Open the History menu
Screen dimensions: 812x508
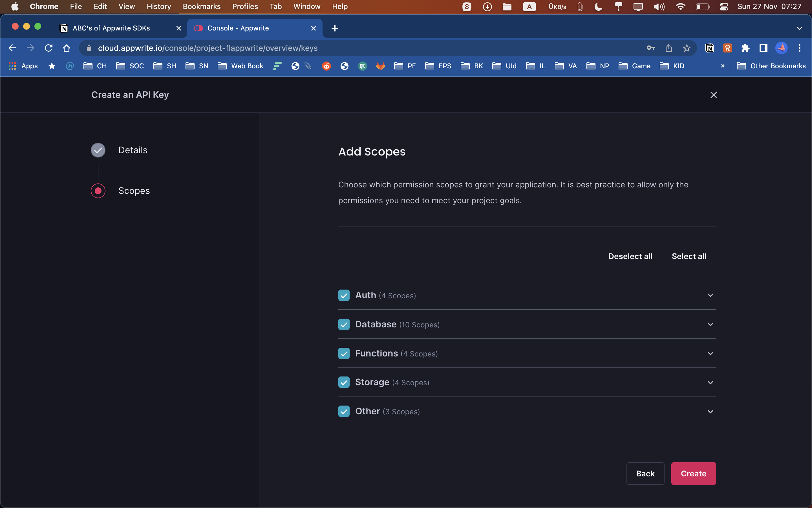pyautogui.click(x=159, y=6)
